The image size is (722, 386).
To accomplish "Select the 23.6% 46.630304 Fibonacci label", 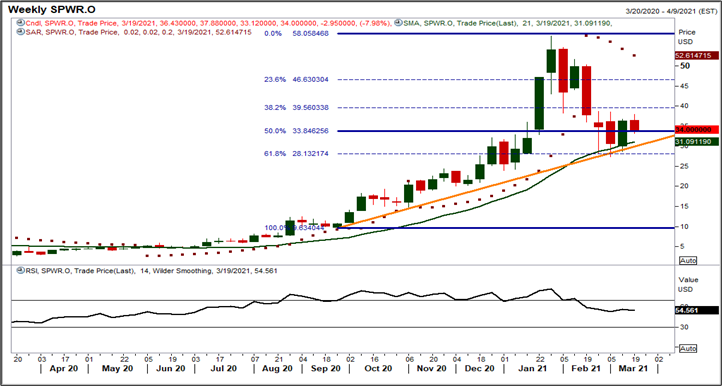I will click(x=297, y=80).
